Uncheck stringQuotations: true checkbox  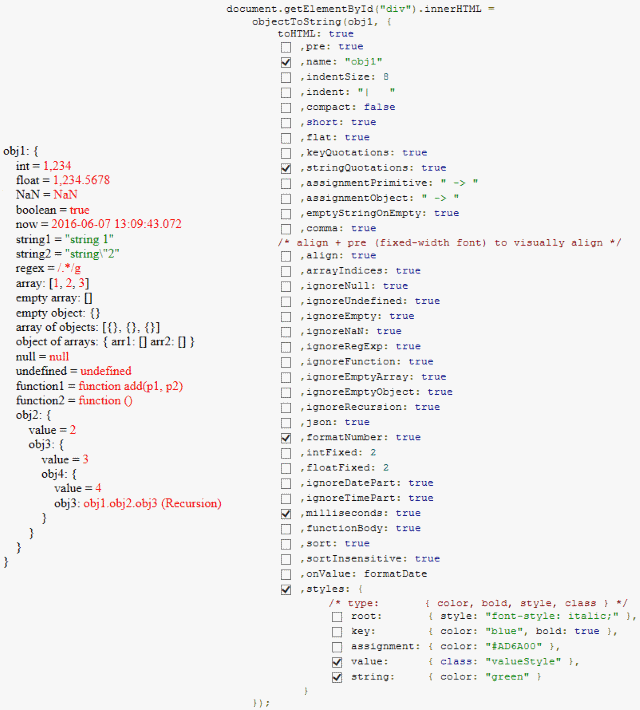point(286,168)
